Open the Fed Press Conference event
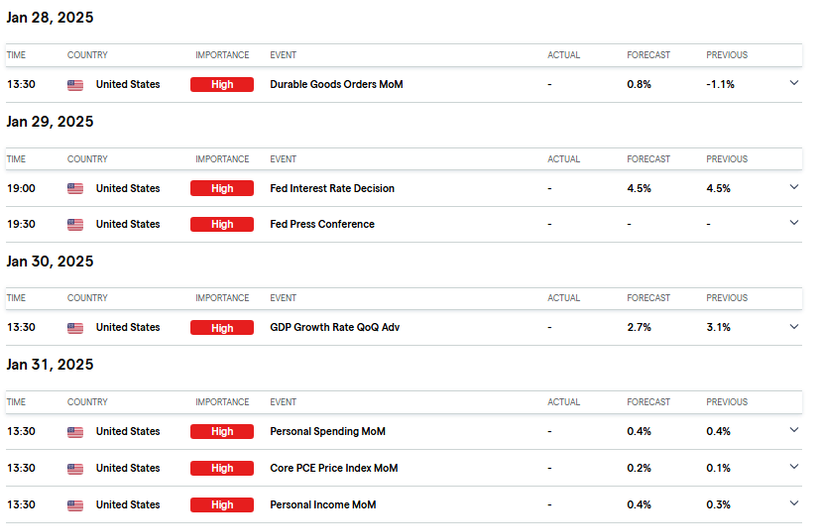Image resolution: width=820 pixels, height=529 pixels. tap(322, 224)
